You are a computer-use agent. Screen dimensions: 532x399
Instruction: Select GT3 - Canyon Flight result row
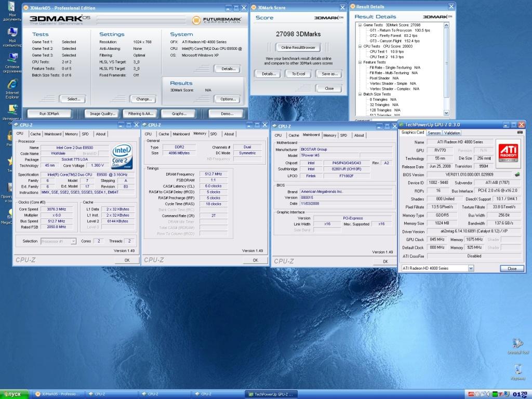click(394, 41)
